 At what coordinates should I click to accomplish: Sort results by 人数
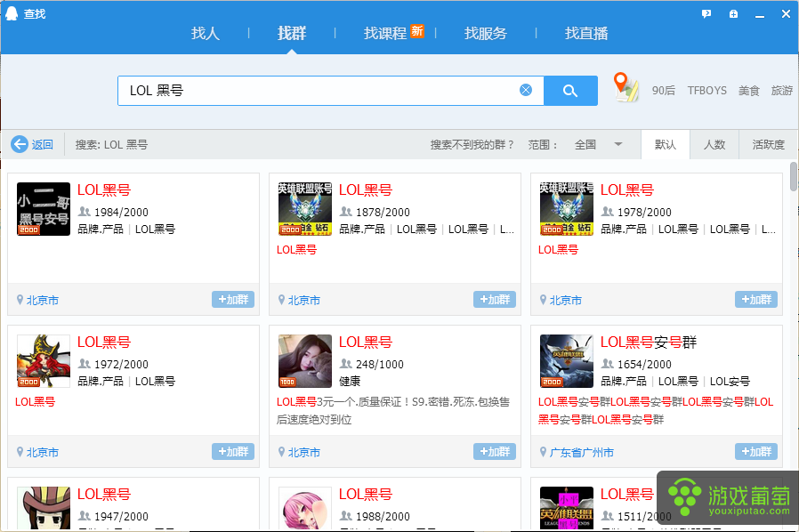click(x=714, y=145)
